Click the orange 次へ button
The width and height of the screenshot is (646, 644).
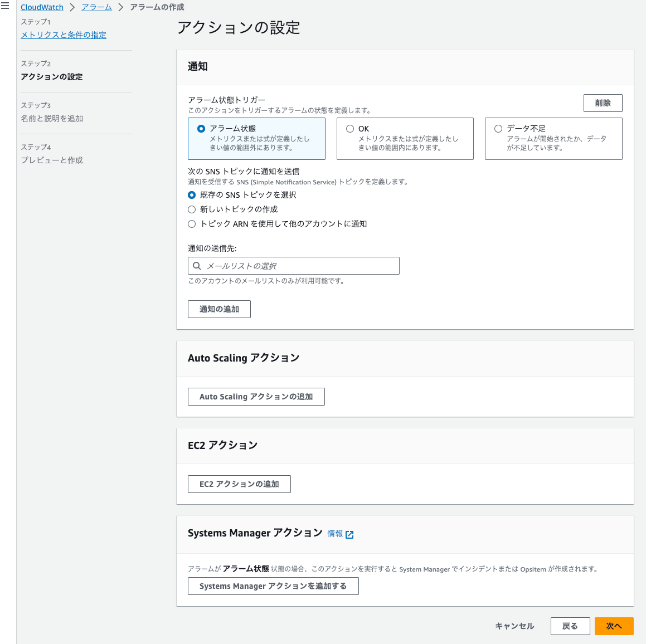(614, 626)
